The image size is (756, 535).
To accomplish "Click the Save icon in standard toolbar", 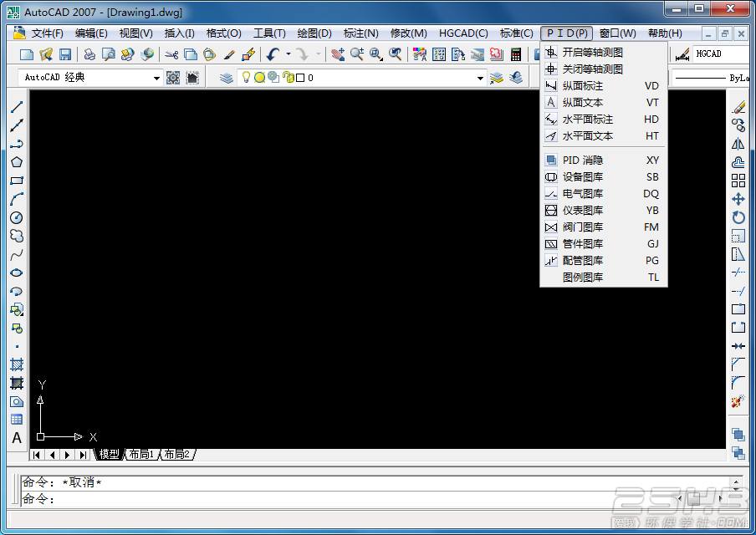I will [x=65, y=54].
